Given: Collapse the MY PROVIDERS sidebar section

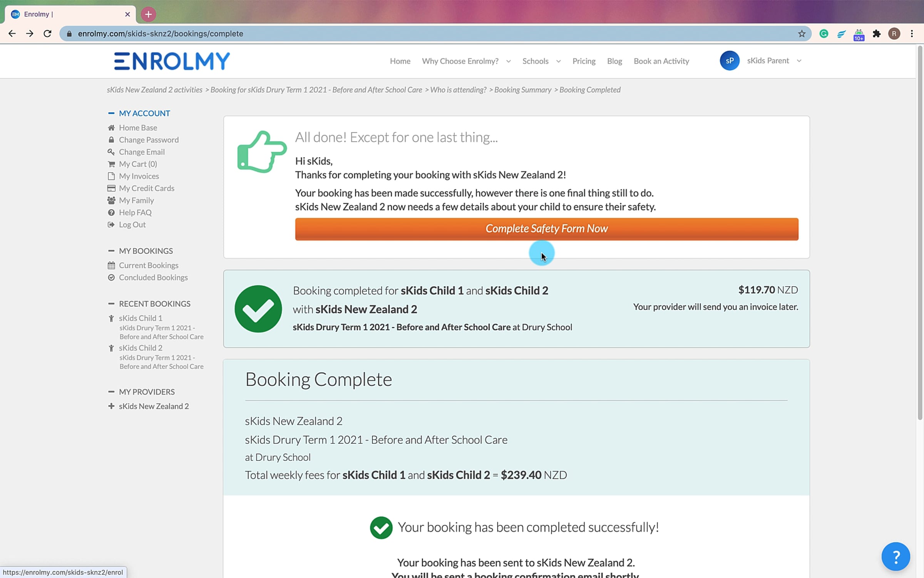Looking at the screenshot, I should click(x=111, y=391).
